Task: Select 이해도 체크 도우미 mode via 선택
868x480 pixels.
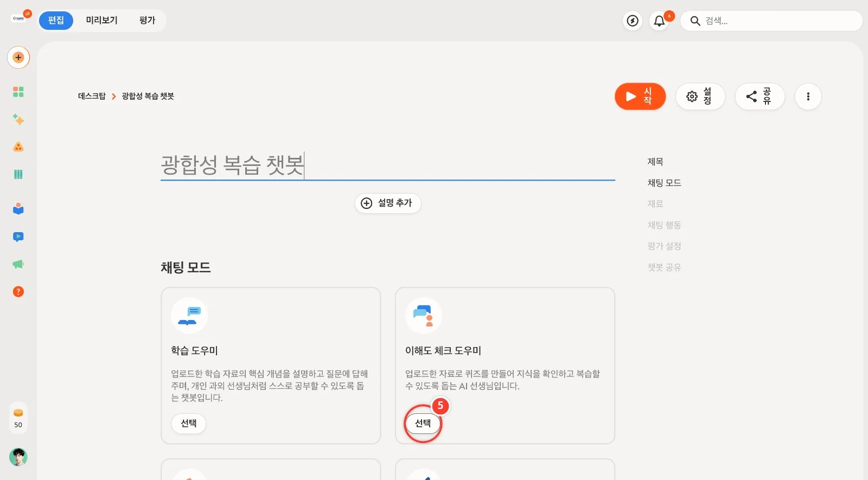Action: (423, 424)
